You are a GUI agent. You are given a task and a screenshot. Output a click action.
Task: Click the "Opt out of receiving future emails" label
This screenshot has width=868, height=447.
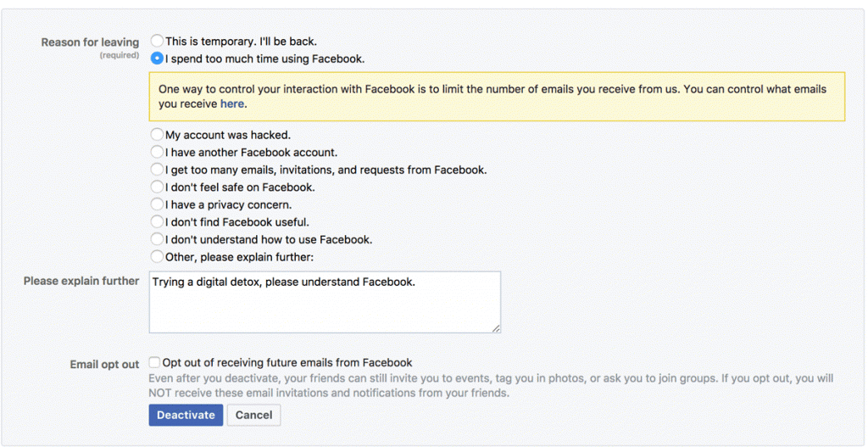[287, 362]
